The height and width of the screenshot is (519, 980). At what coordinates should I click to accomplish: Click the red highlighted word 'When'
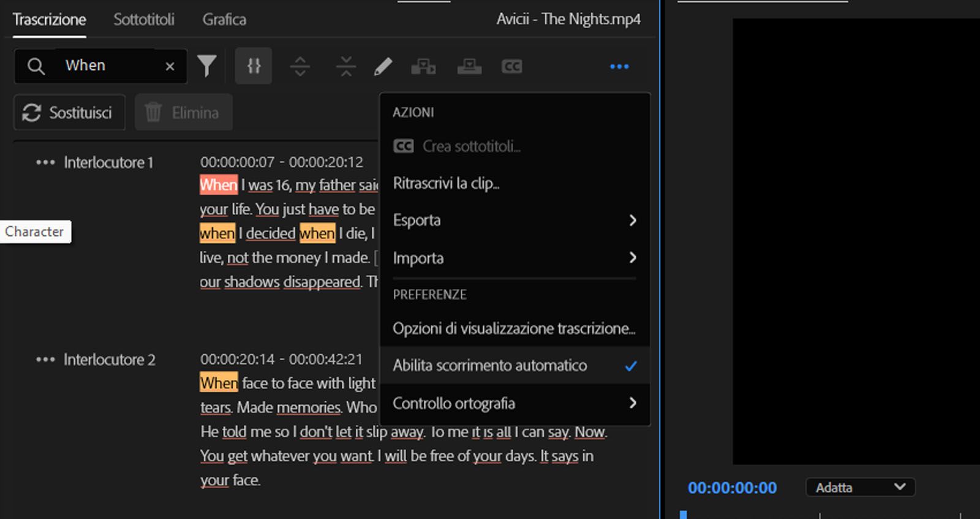click(219, 185)
